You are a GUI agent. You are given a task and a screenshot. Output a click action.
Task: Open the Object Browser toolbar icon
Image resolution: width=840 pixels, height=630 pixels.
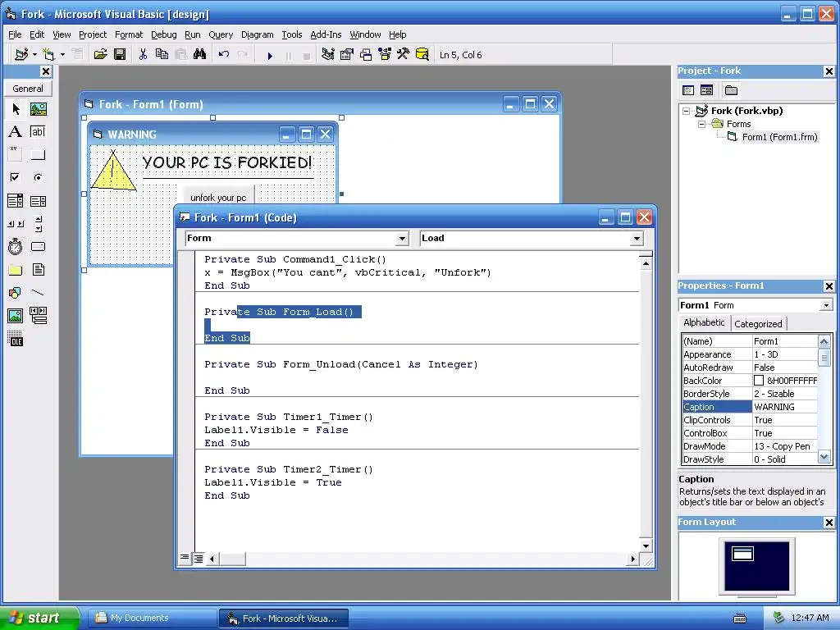click(385, 55)
